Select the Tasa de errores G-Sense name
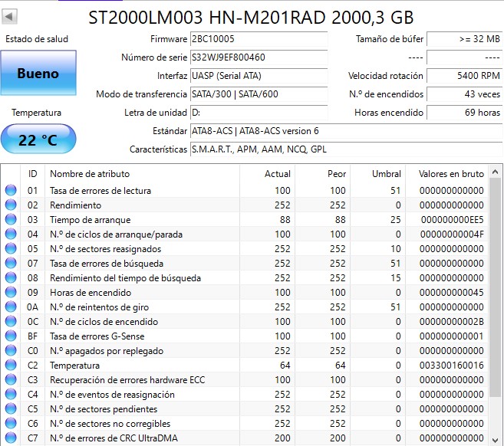504x446 pixels. 97,336
